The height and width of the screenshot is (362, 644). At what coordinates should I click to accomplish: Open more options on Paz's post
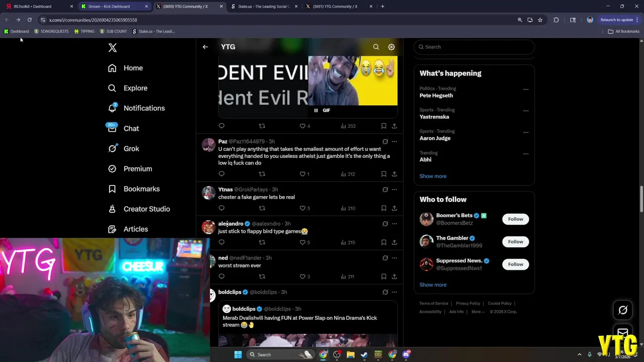point(394,142)
